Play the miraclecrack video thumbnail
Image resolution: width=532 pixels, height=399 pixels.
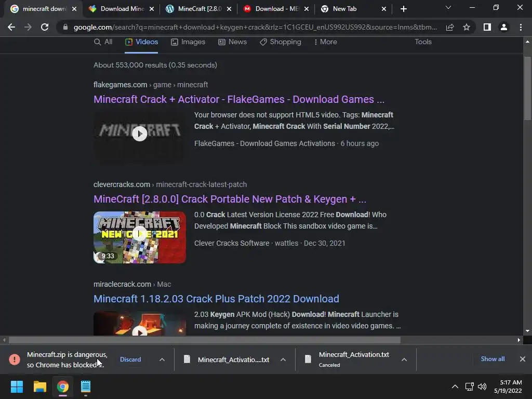(x=139, y=323)
